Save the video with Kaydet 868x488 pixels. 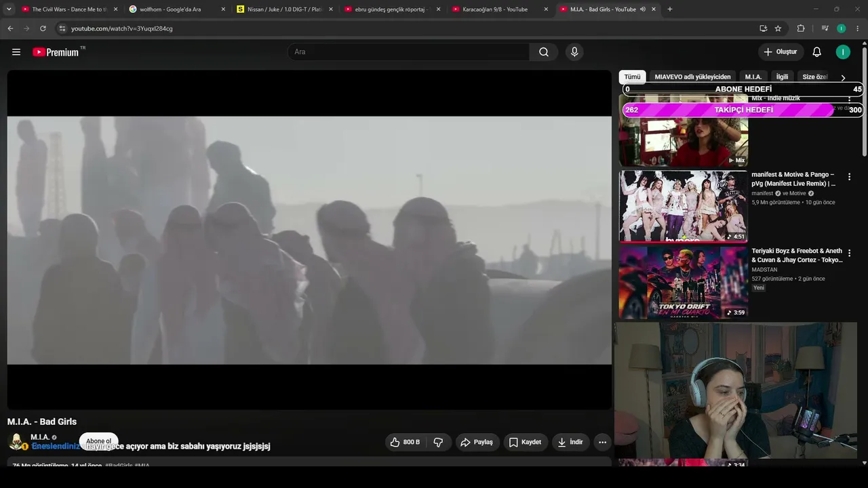point(525,442)
